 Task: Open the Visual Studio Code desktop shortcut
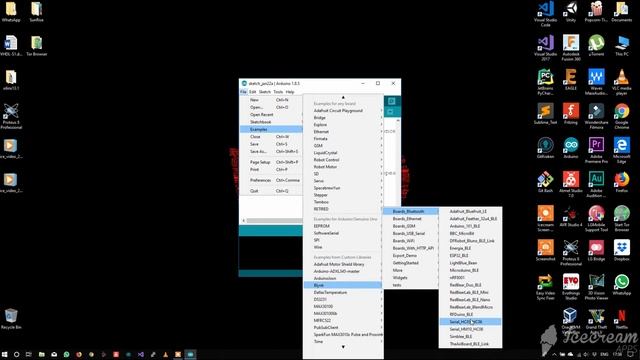tap(545, 13)
